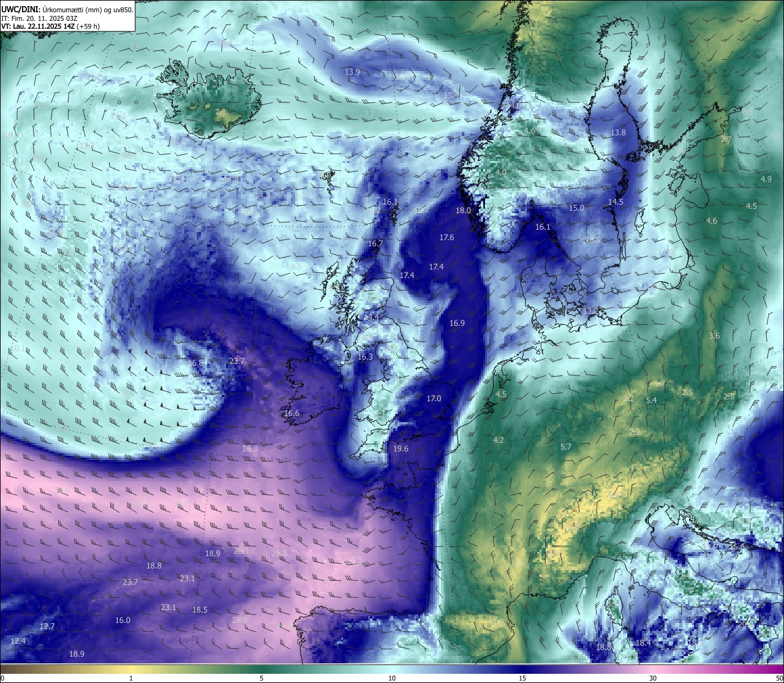This screenshot has width=784, height=683.
Task: Click the 14.5 value label
Action: tap(616, 202)
